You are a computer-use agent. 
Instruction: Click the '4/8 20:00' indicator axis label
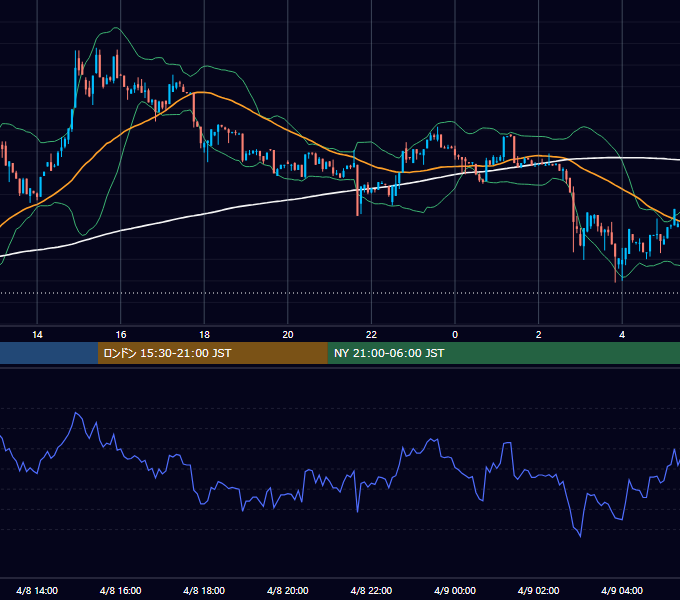coord(288,590)
